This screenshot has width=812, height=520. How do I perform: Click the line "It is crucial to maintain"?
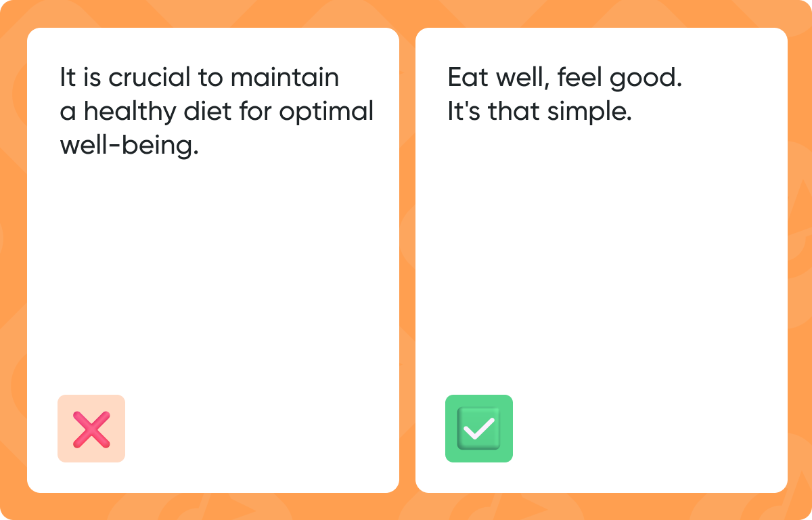point(199,78)
